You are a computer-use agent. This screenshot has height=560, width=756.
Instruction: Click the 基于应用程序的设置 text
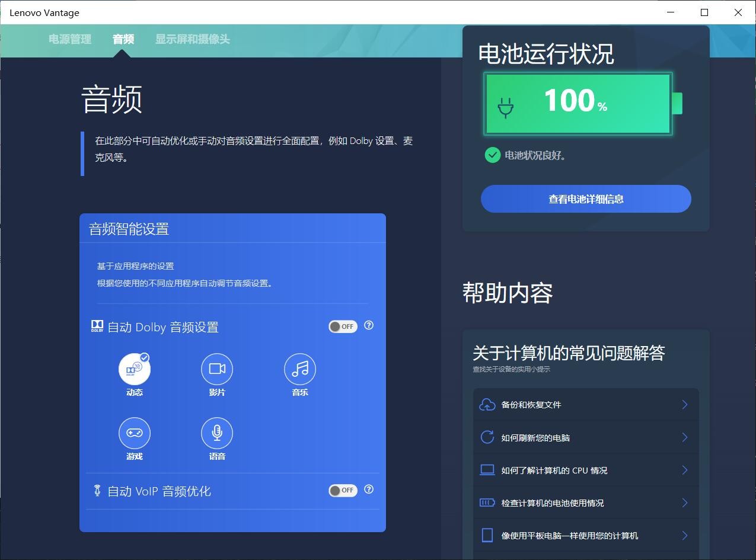click(136, 266)
